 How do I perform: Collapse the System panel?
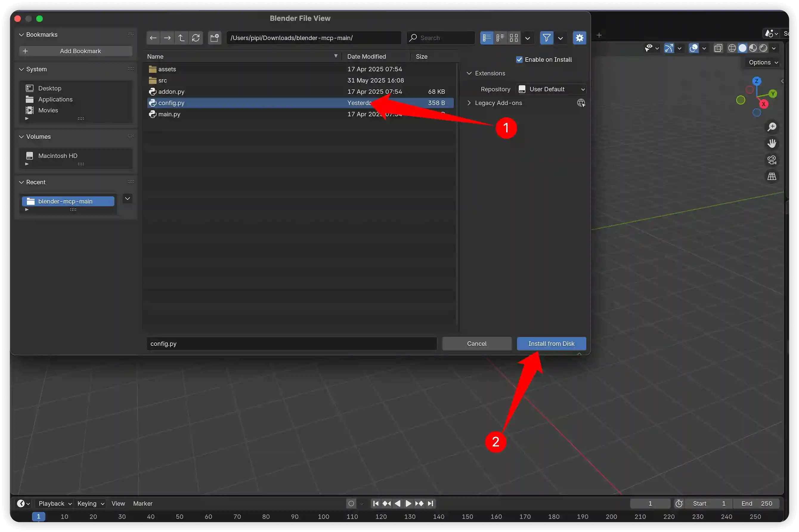[21, 69]
